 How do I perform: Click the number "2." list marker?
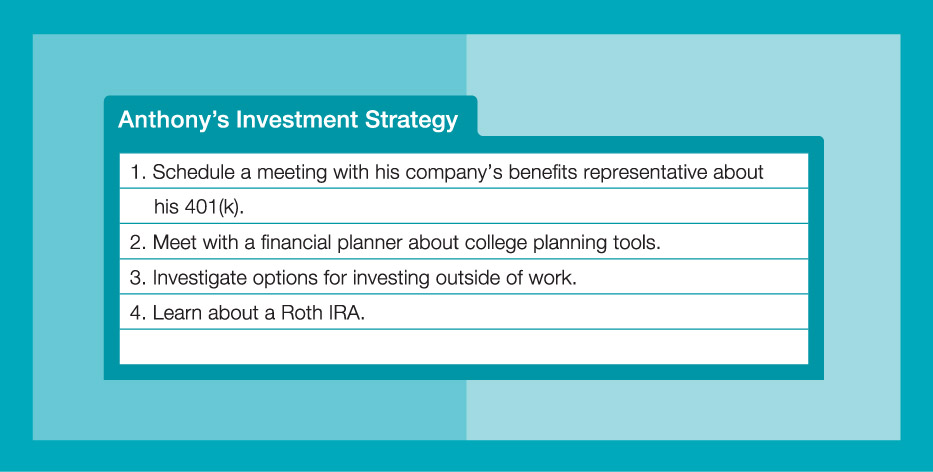138,242
